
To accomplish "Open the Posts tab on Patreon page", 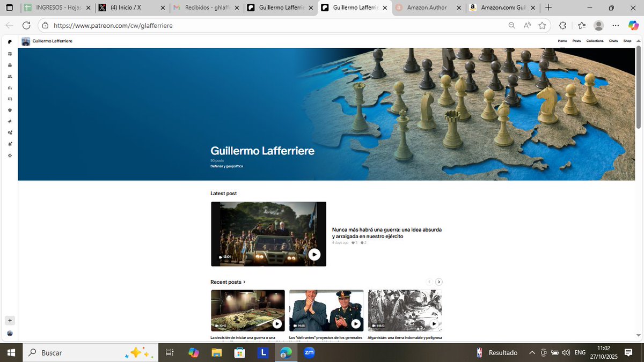I will click(x=576, y=41).
